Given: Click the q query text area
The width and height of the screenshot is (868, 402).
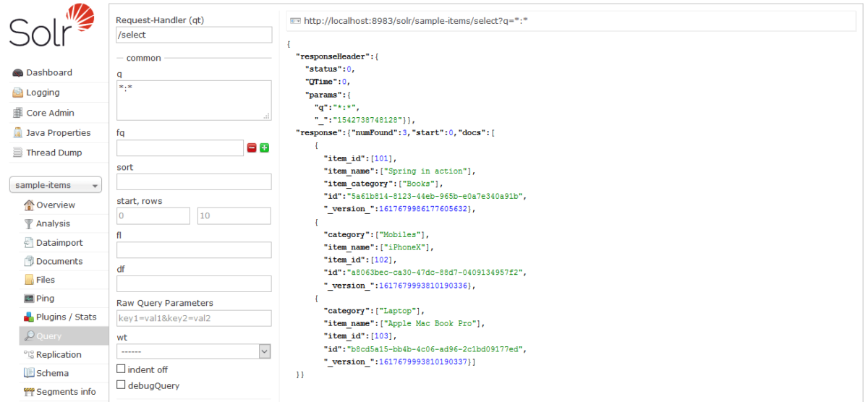Looking at the screenshot, I should click(193, 100).
